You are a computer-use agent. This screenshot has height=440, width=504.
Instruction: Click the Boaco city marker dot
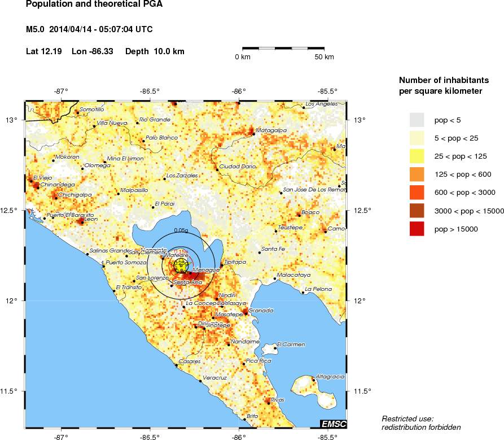tap(299, 215)
